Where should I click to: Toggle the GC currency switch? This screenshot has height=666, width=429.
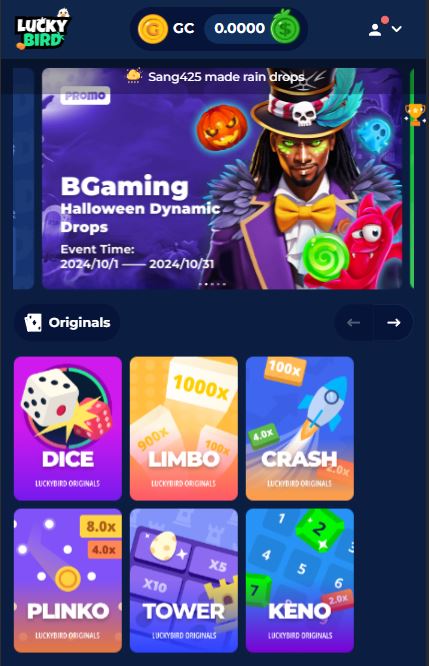(x=167, y=28)
